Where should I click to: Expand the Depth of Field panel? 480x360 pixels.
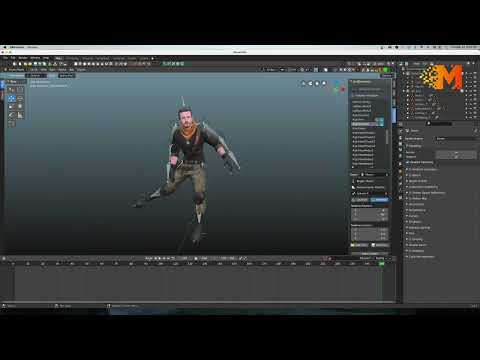[417, 181]
